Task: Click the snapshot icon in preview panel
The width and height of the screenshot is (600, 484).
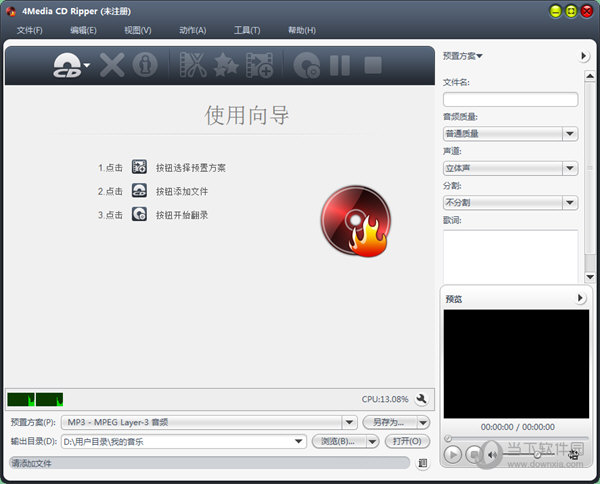Action: point(573,455)
